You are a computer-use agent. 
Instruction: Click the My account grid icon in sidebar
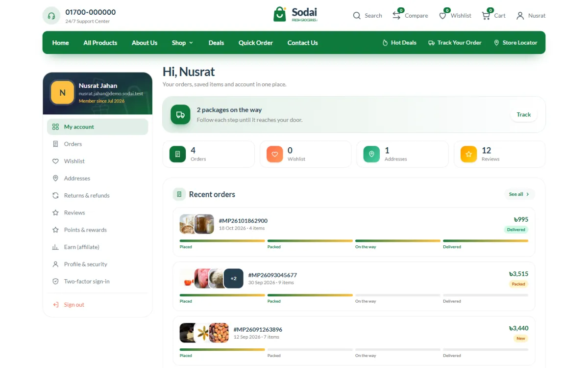tap(55, 127)
